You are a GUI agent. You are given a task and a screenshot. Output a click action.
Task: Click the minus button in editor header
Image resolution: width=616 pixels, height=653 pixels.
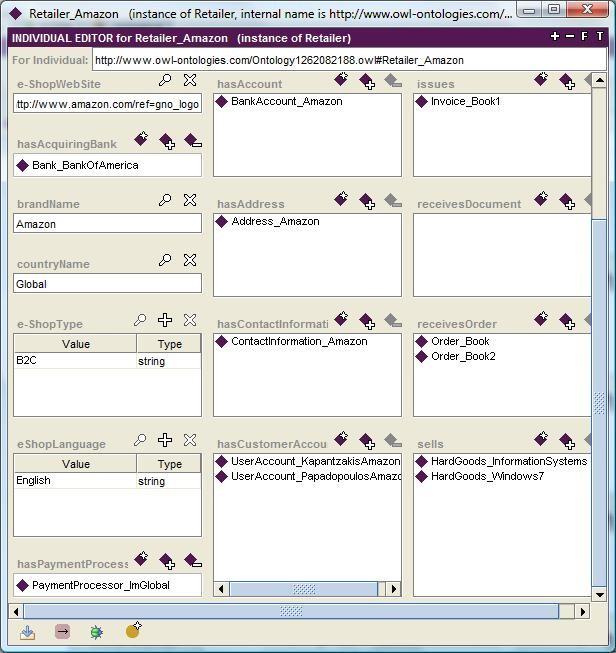(x=570, y=37)
